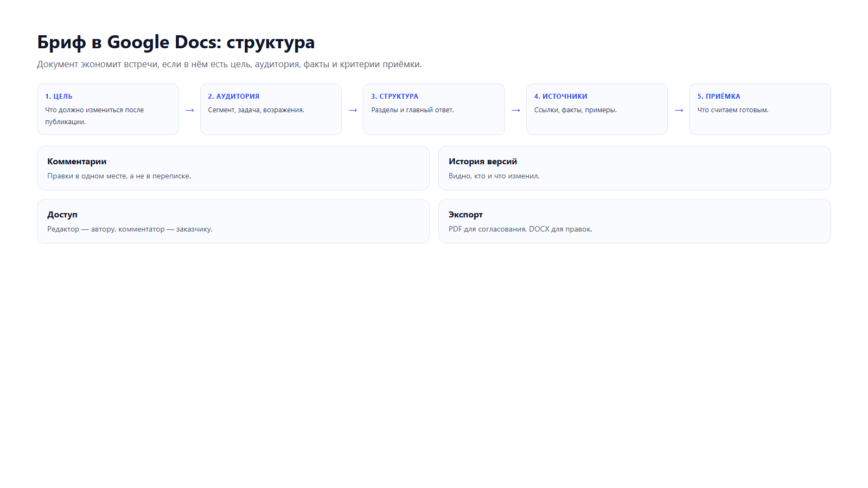Click text "PDF для согласования, DOCX для правок."

520,229
